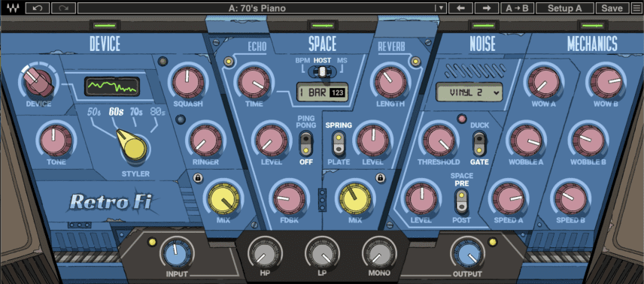The width and height of the screenshot is (644, 284).
Task: Toggle the Squash LED indicator
Action: (x=163, y=61)
